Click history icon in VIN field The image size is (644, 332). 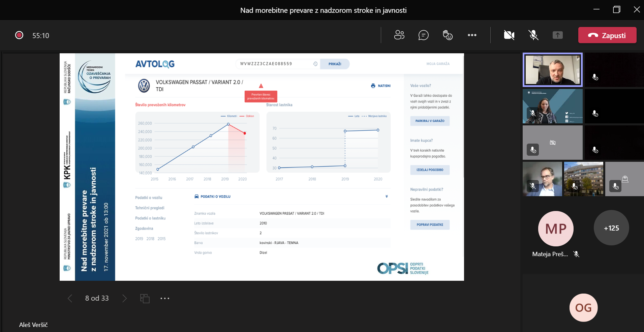tap(315, 64)
